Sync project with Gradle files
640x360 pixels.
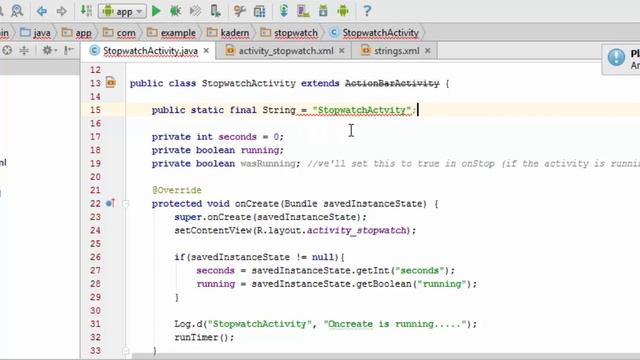click(x=284, y=11)
